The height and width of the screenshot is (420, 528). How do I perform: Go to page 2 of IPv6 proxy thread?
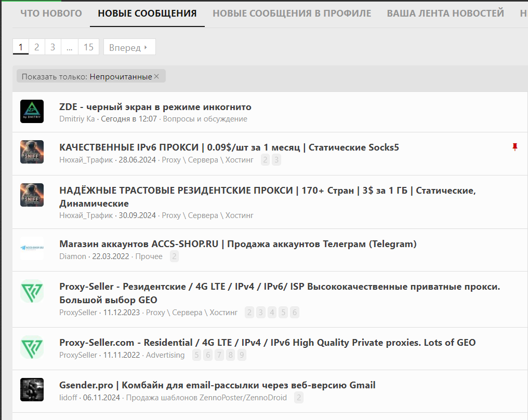266,160
